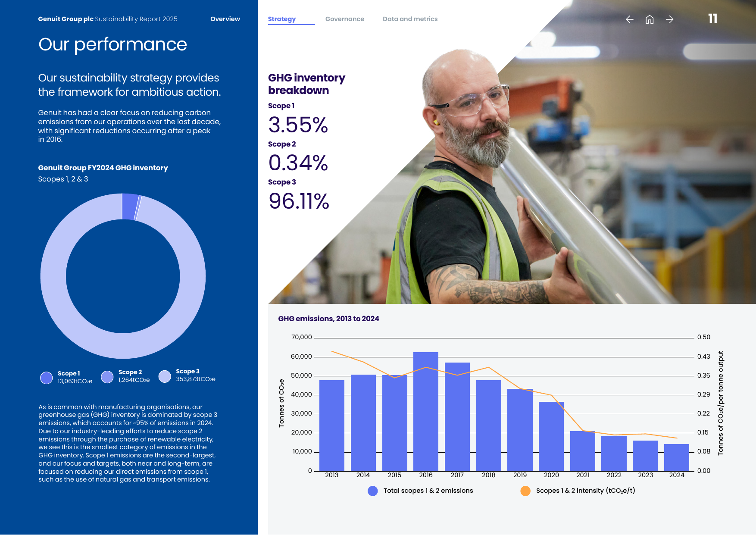Click the 'Our performance' heading
The width and height of the screenshot is (756, 535).
[x=112, y=44]
